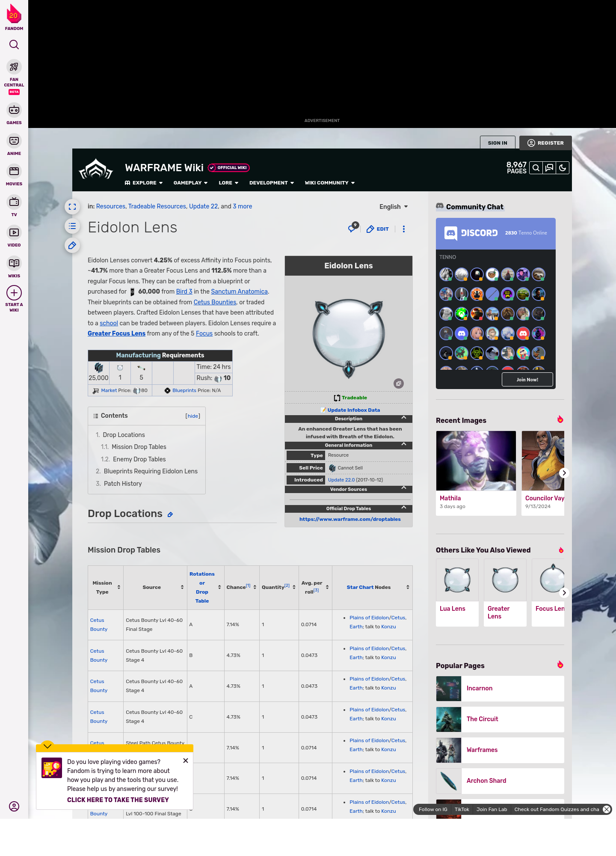
Task: Sort by Rotations or Drop Table column
Action: [219, 587]
